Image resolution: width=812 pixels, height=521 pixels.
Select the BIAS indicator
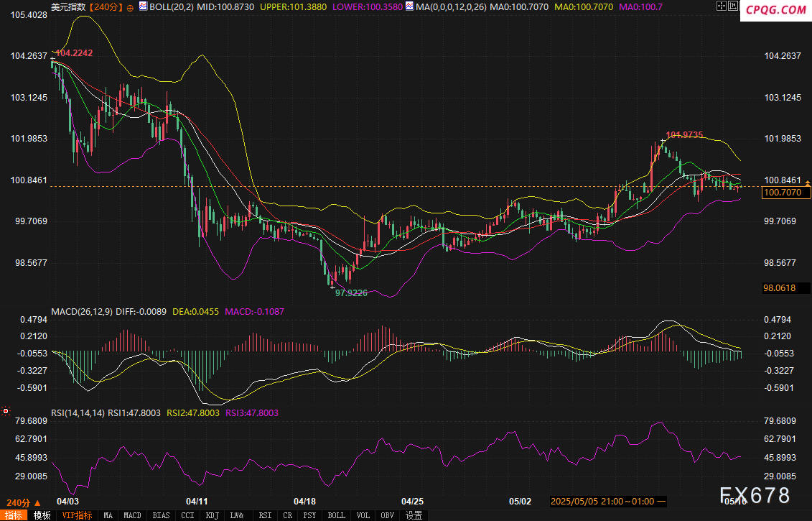(161, 515)
